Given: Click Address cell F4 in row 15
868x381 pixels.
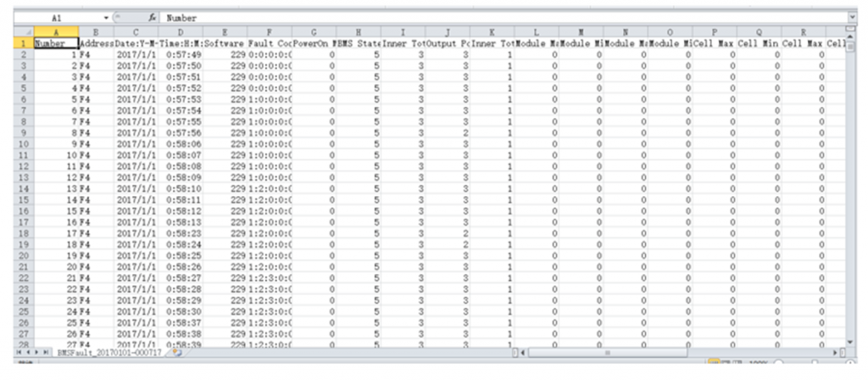Looking at the screenshot, I should (x=97, y=199).
